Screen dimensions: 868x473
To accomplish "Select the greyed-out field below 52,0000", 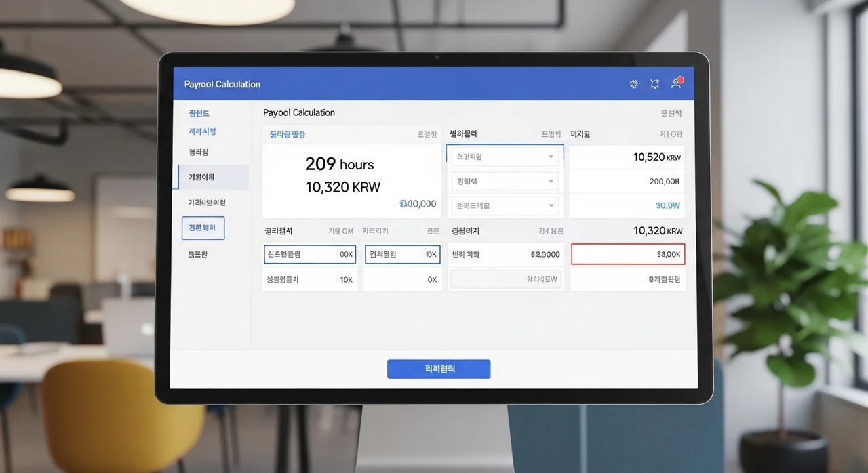I will pos(506,279).
